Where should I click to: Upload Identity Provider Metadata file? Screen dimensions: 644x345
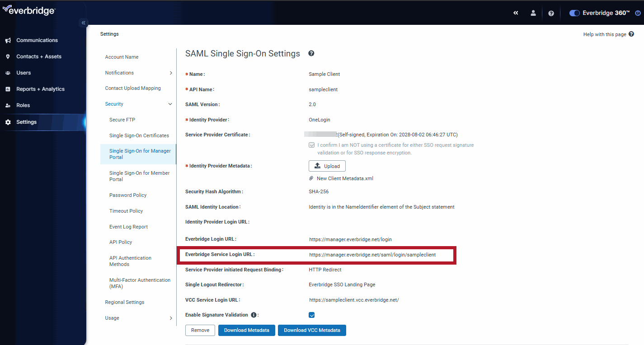(327, 166)
